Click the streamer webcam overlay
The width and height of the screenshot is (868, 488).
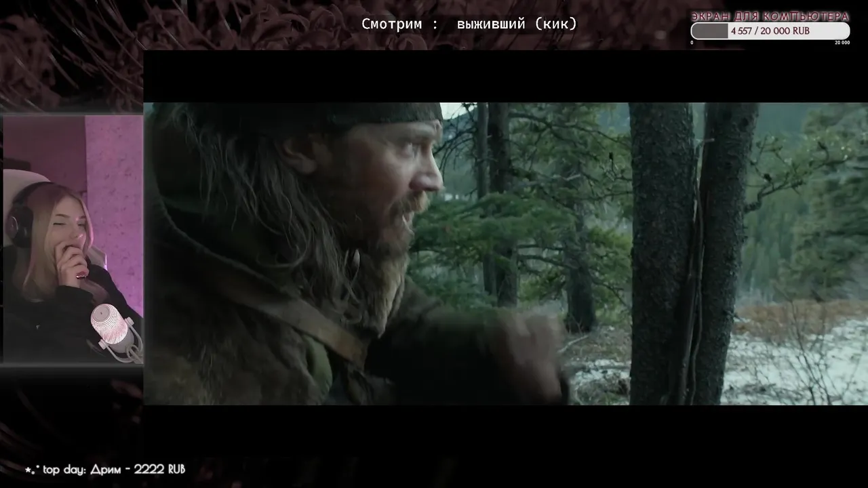pyautogui.click(x=72, y=240)
